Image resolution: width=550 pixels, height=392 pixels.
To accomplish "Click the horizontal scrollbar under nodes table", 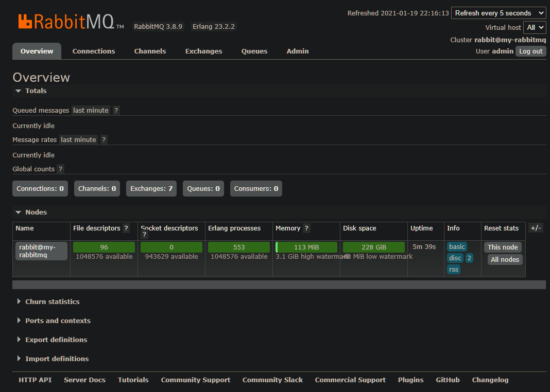I will coord(279,285).
